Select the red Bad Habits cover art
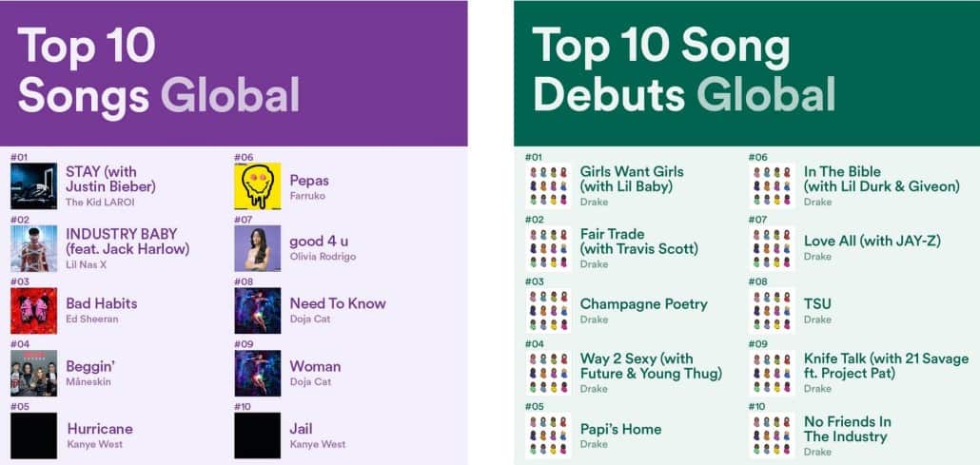Image resolution: width=980 pixels, height=465 pixels. [33, 311]
